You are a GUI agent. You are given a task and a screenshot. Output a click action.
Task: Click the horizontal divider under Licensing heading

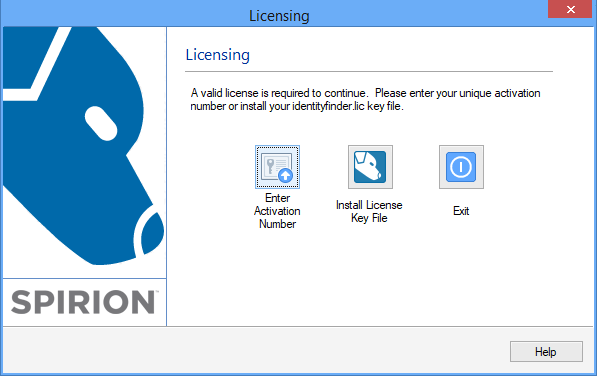tap(369, 71)
